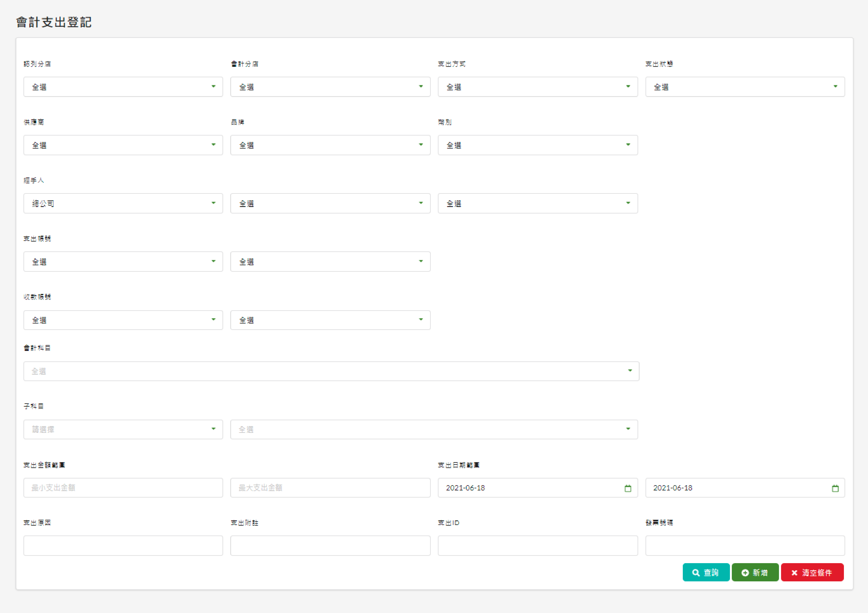Expand the first 支出帳號 dropdown
The height and width of the screenshot is (613, 868).
tap(123, 261)
